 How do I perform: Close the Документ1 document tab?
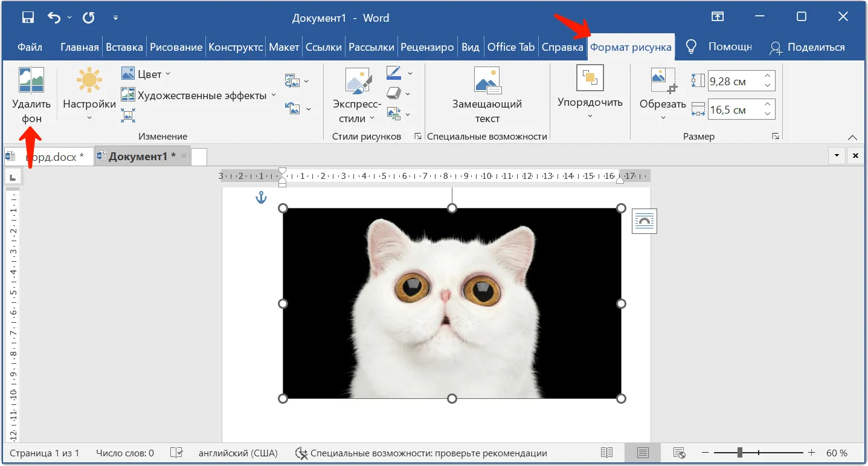(184, 157)
